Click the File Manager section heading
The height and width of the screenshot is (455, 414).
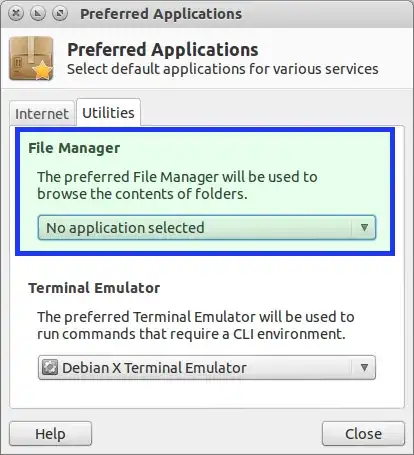[x=74, y=148]
